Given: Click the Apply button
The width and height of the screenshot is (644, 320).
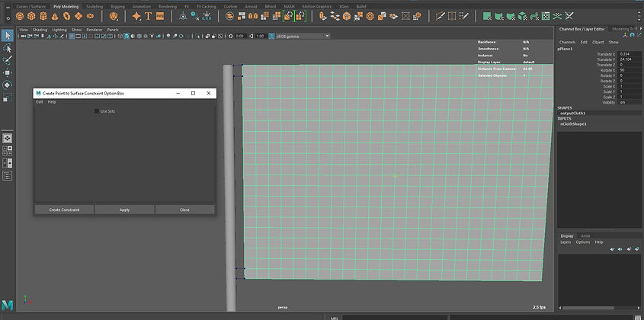Looking at the screenshot, I should click(x=124, y=210).
